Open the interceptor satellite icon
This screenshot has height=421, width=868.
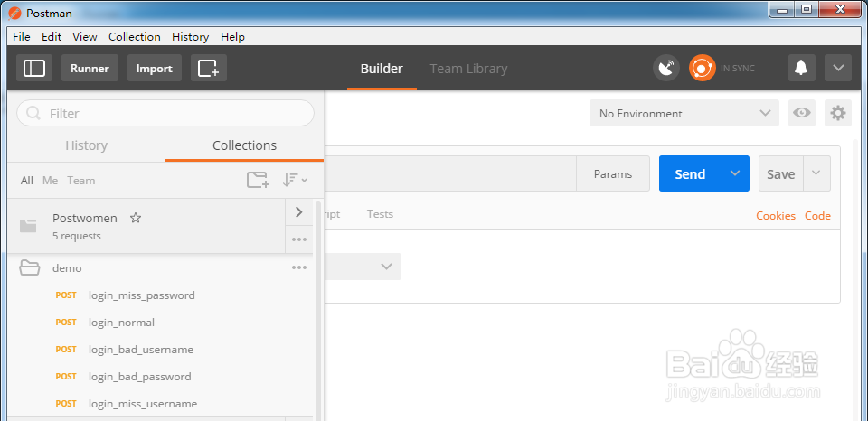[x=666, y=68]
